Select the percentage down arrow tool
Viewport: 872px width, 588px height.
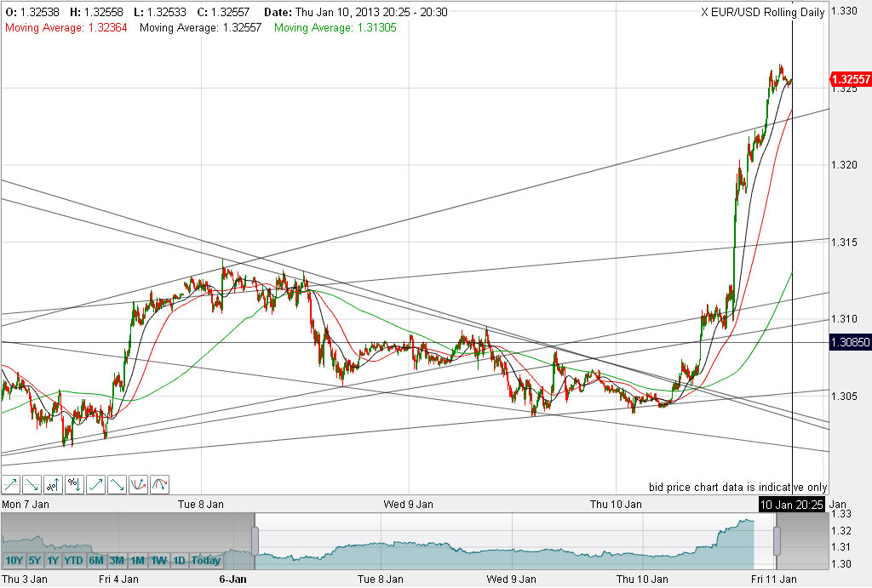point(75,485)
